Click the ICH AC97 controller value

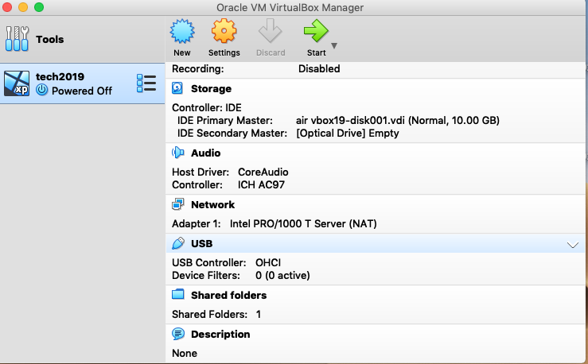tap(261, 185)
